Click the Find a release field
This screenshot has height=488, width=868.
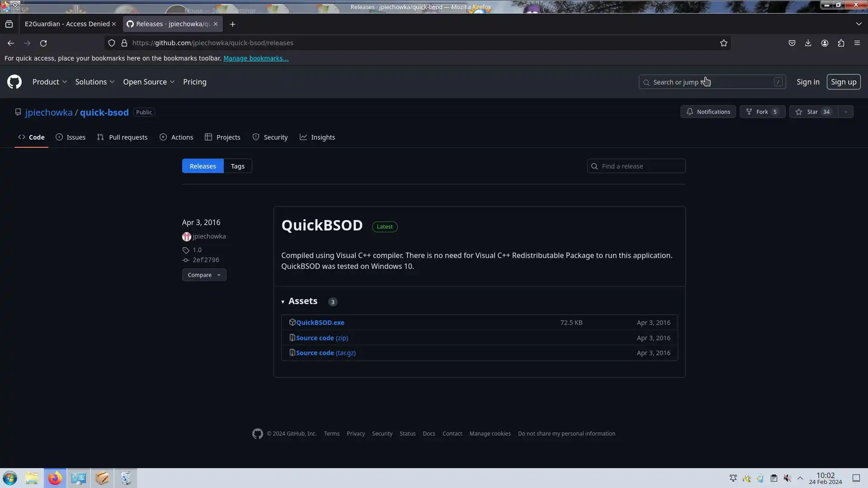tap(641, 166)
